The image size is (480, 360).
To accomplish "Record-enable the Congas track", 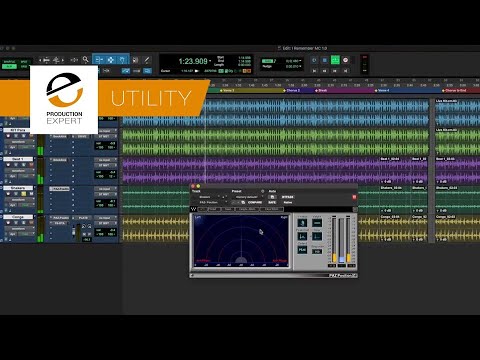I will 9,223.
